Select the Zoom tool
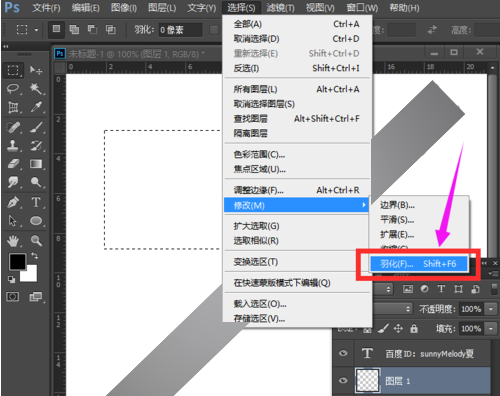Screen dimensions: 500x396 pos(36,240)
